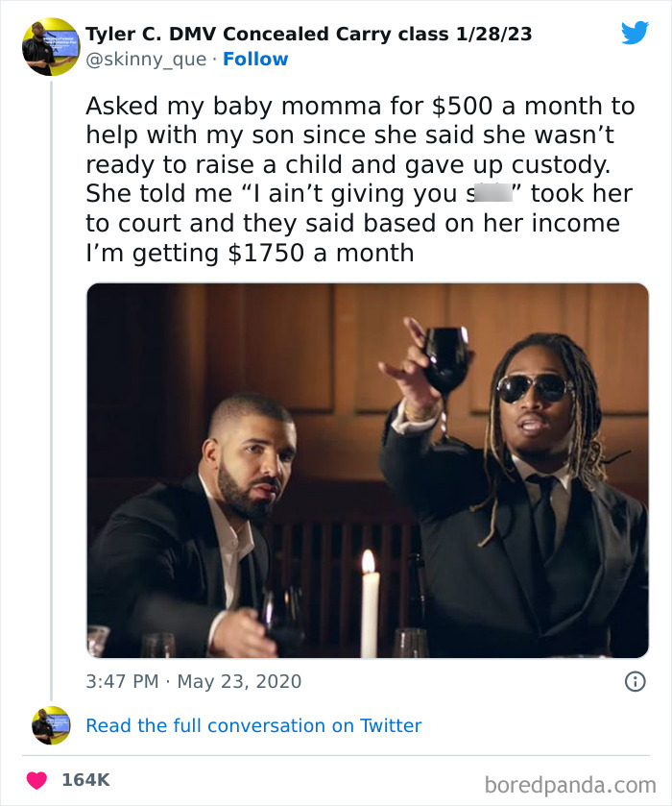
Task: Click the Twitter bird logo
Action: point(635,34)
